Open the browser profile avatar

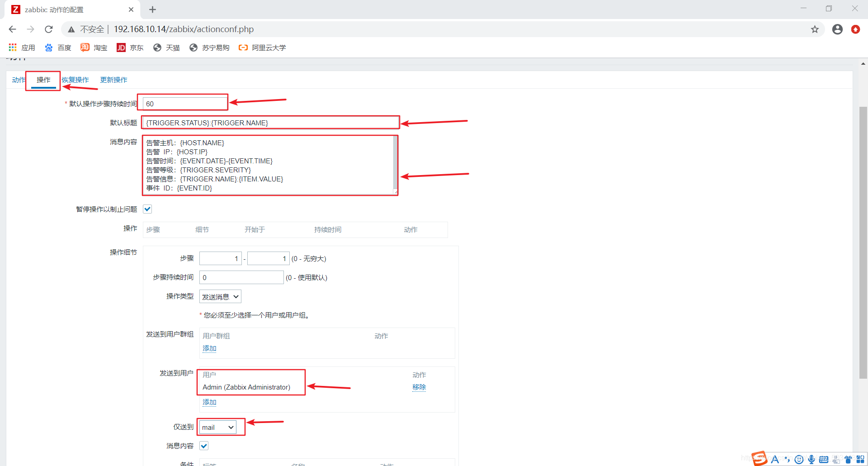pyautogui.click(x=837, y=29)
